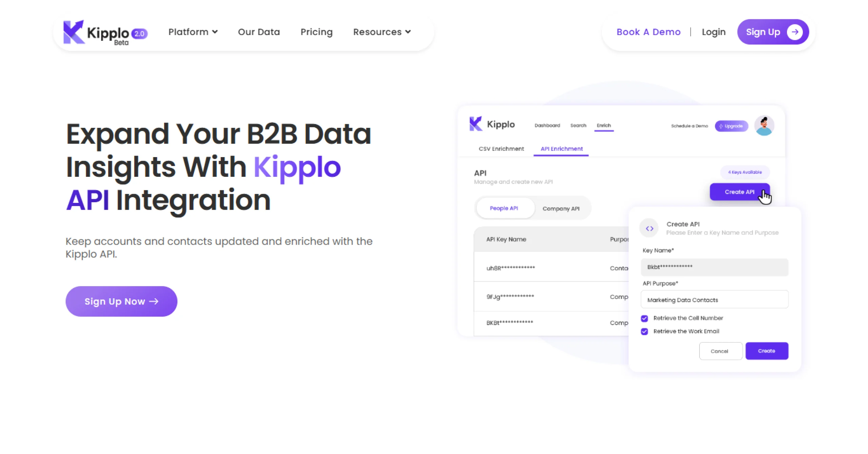Click the Upgrade badge in the dashboard mockup
Viewport: 868px width, 454px height.
click(731, 126)
